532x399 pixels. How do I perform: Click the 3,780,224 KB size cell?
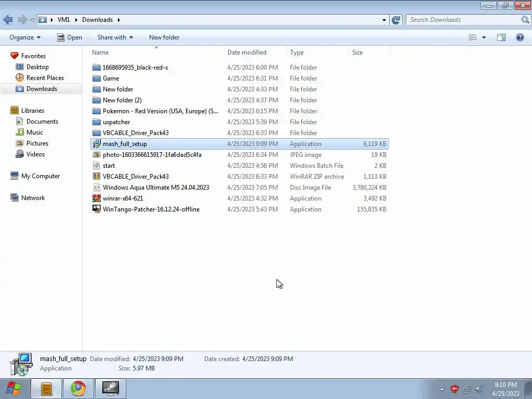pos(369,187)
